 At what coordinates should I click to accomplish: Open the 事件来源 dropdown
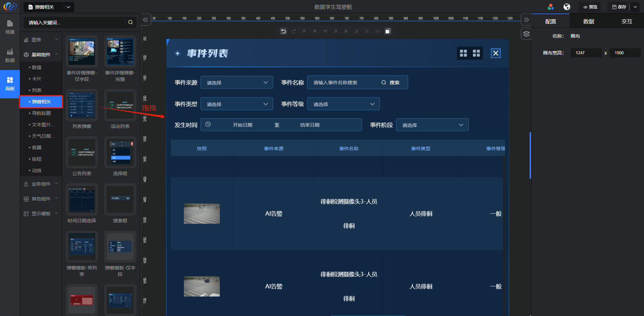(237, 83)
